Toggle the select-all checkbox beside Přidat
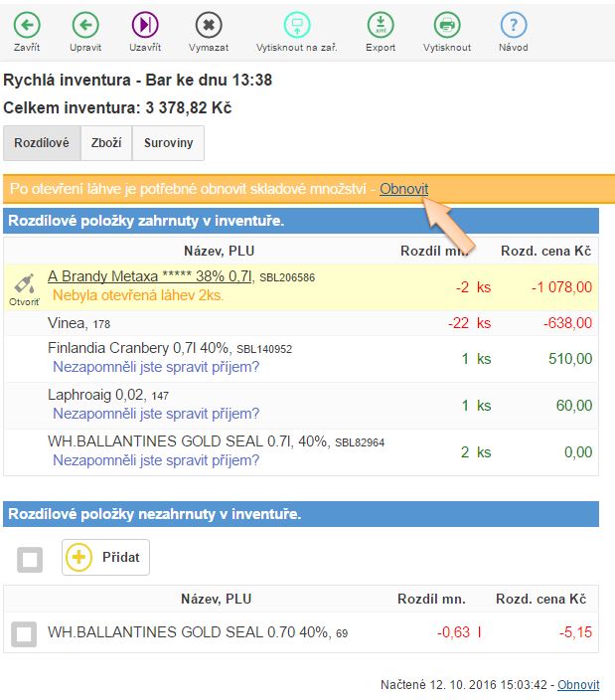 click(30, 559)
